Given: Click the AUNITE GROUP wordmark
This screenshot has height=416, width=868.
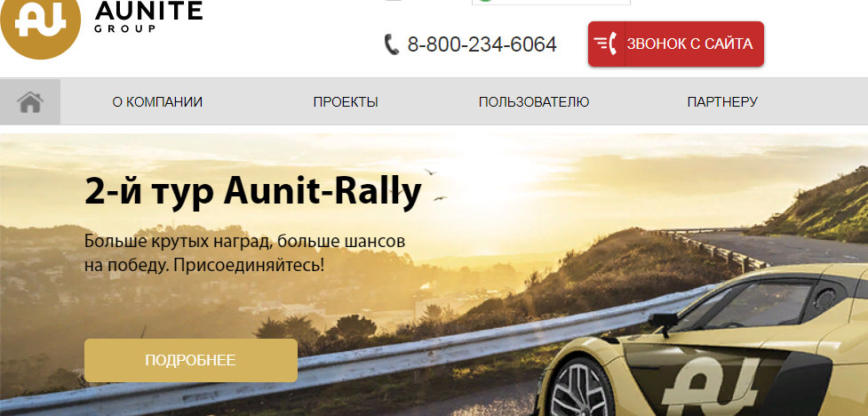Looking at the screenshot, I should pyautogui.click(x=148, y=15).
